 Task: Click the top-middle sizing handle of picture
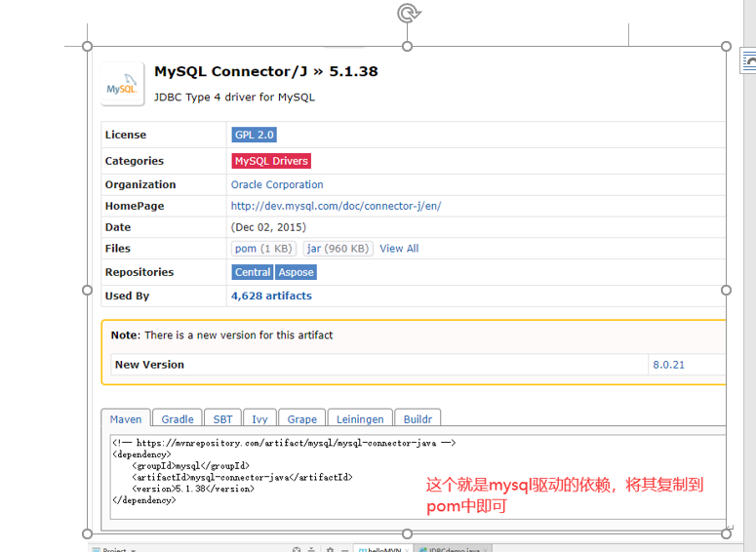pyautogui.click(x=407, y=46)
